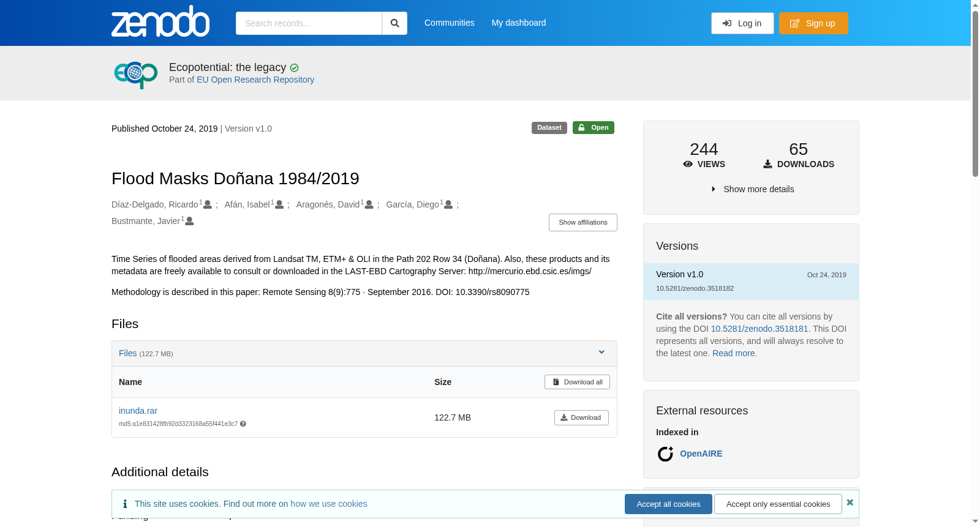
Task: Click Show affiliations button
Action: point(583,222)
